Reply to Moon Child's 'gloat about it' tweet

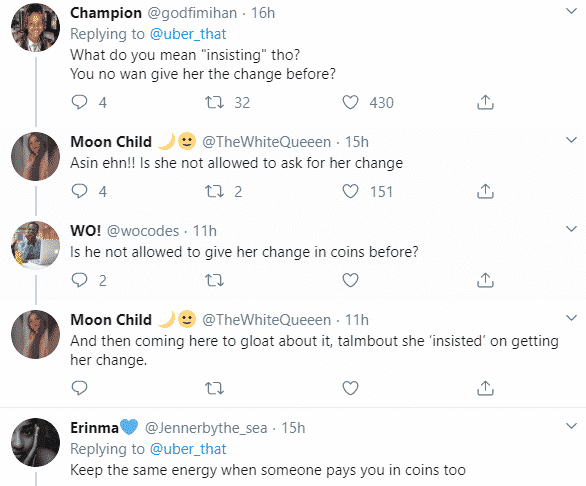coord(79,388)
